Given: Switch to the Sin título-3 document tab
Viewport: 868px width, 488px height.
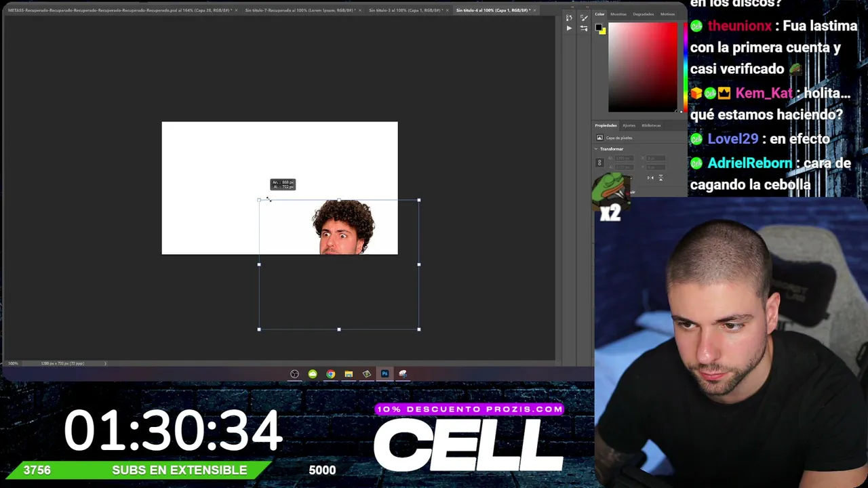Looking at the screenshot, I should (406, 10).
